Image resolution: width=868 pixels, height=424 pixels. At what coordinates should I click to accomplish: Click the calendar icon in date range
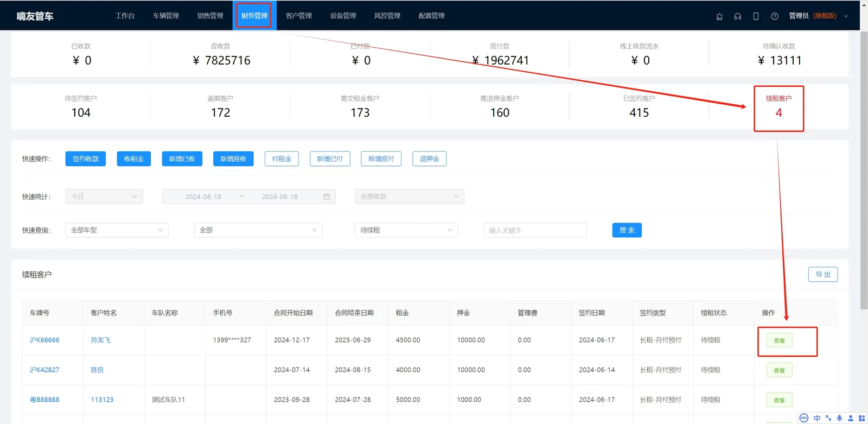[x=327, y=197]
